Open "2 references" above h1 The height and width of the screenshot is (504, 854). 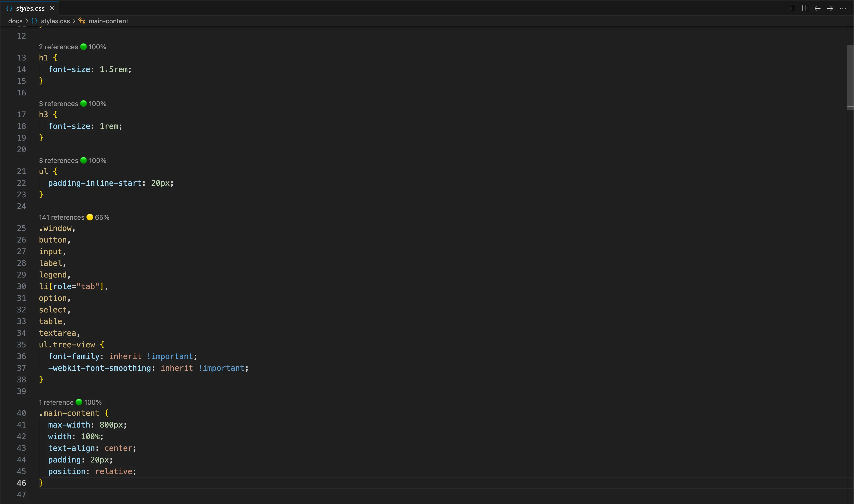pyautogui.click(x=59, y=47)
